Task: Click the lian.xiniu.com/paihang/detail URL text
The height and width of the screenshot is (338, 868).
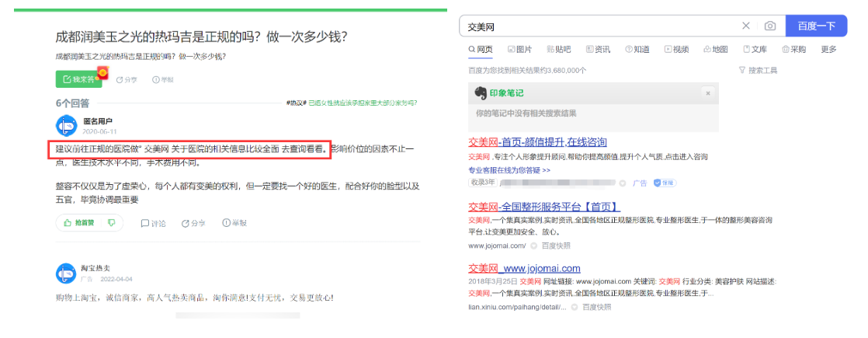Action: (x=518, y=307)
